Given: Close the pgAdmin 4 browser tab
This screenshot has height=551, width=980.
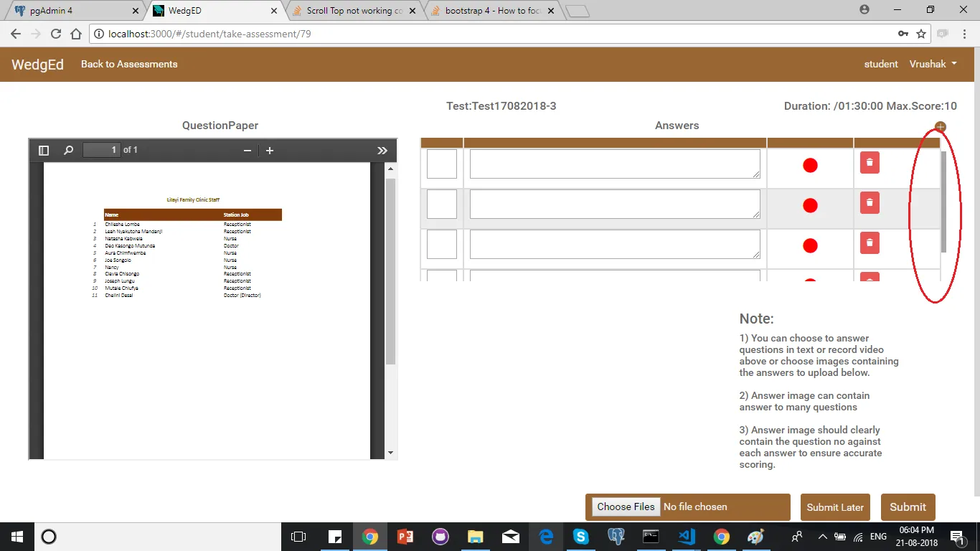Looking at the screenshot, I should click(x=134, y=11).
